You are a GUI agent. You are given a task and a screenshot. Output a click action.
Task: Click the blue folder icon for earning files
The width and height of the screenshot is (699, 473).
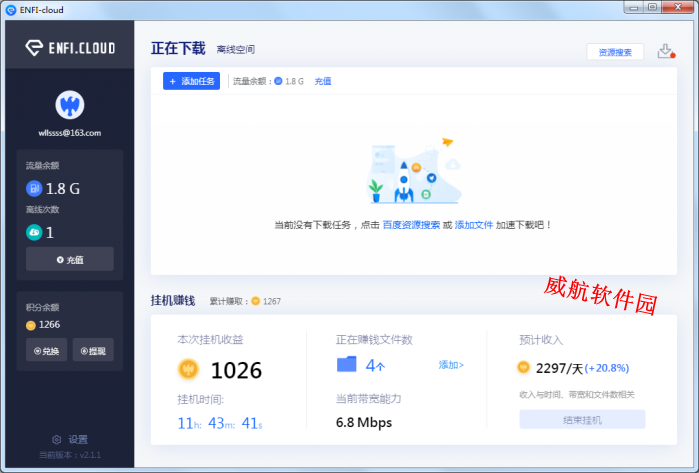click(346, 364)
